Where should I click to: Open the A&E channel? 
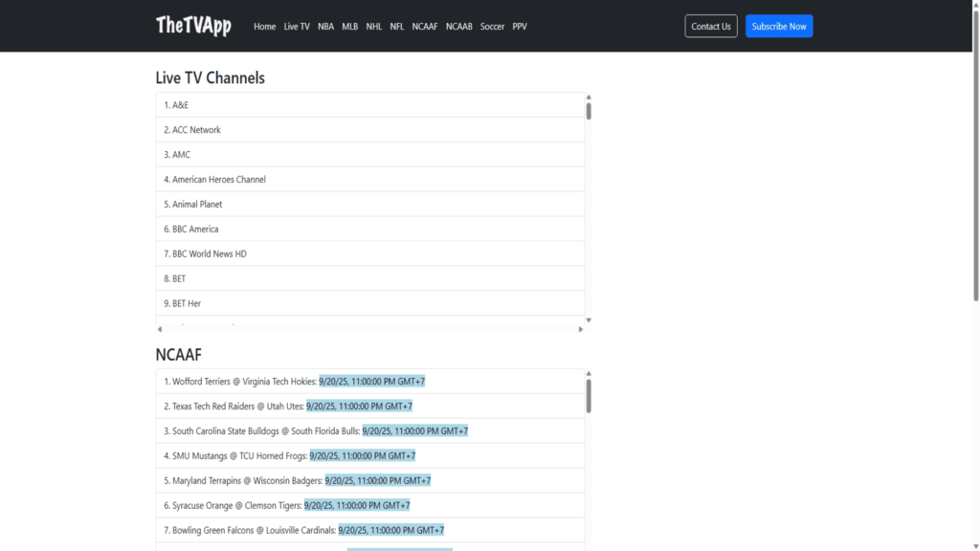(181, 105)
